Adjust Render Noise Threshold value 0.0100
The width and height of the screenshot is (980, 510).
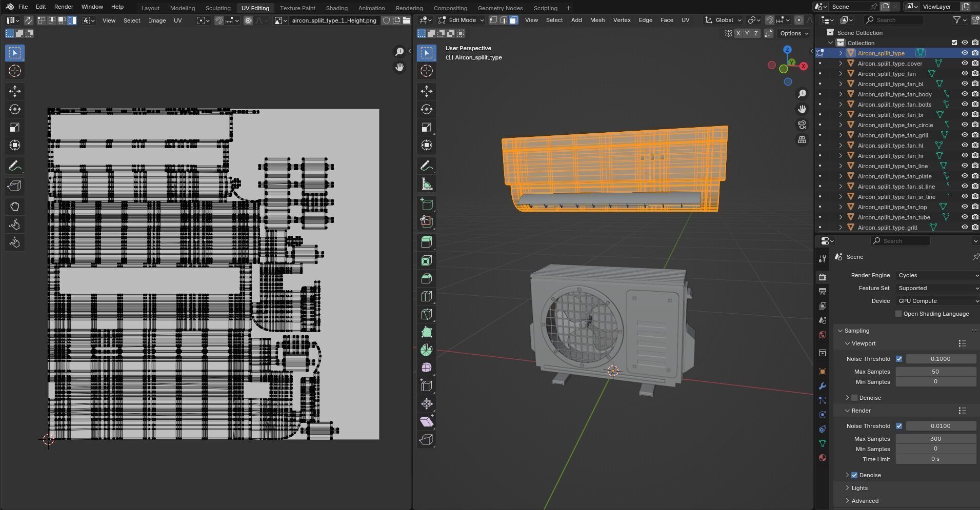coord(941,426)
